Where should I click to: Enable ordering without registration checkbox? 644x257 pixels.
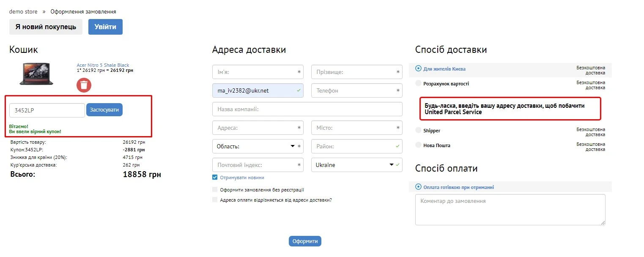[x=215, y=189]
